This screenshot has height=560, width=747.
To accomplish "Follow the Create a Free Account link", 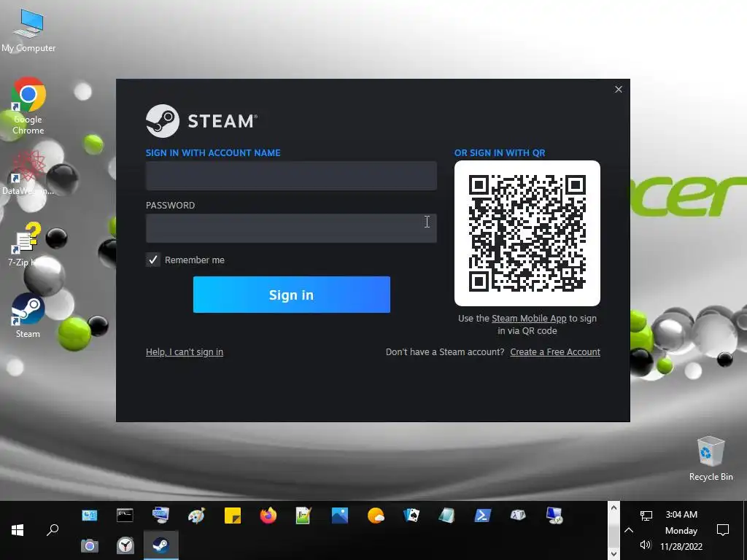I will (x=555, y=352).
